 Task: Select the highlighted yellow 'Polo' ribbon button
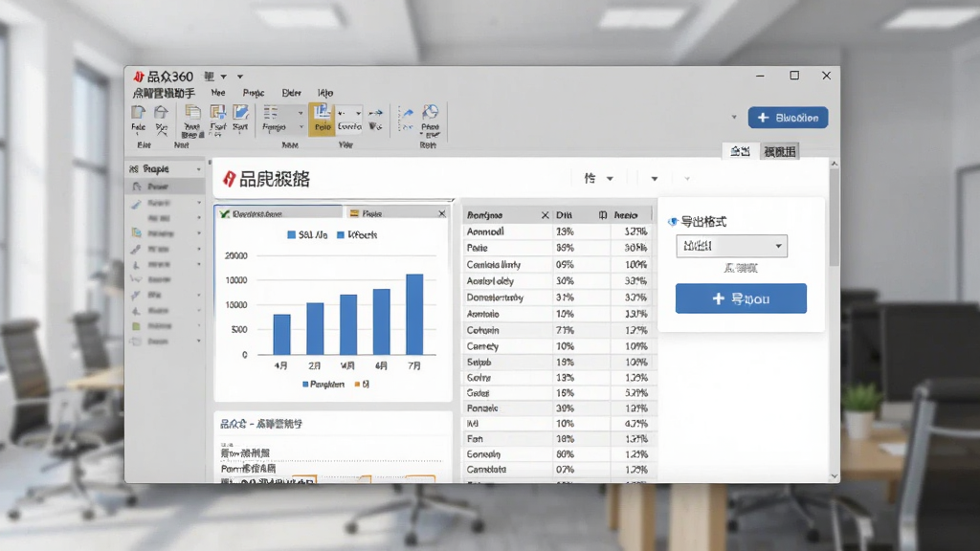[322, 119]
